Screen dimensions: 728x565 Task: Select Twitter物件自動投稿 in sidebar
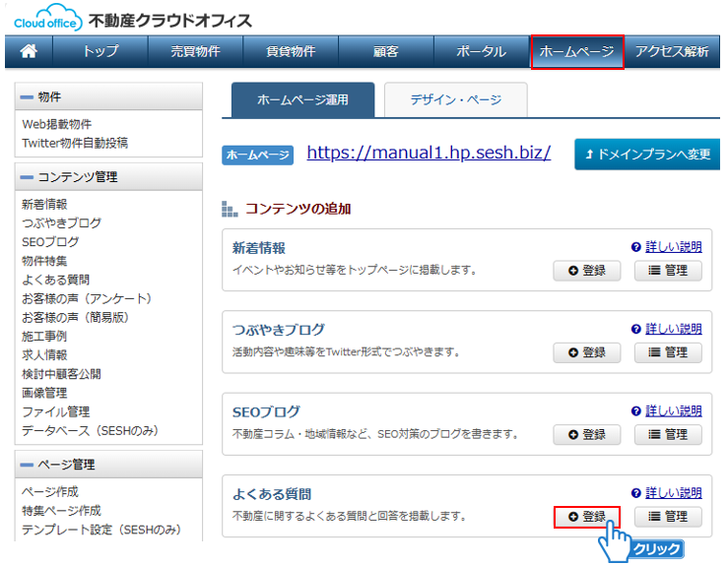75,143
